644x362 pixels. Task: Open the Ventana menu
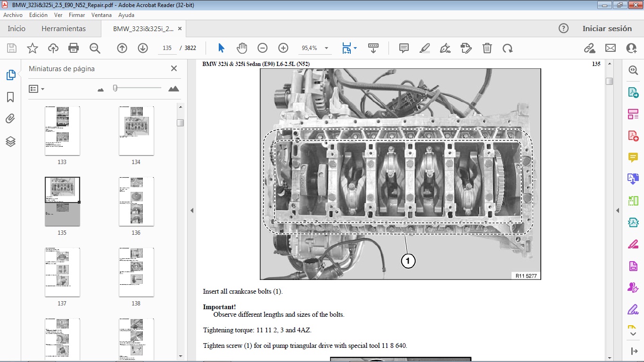101,15
